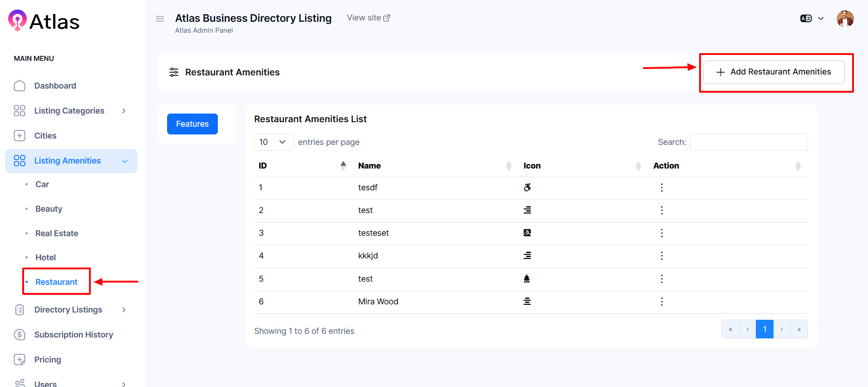Click the three-dot action for kkkjd row
Viewport: 868px width, 387px height.
click(x=661, y=256)
